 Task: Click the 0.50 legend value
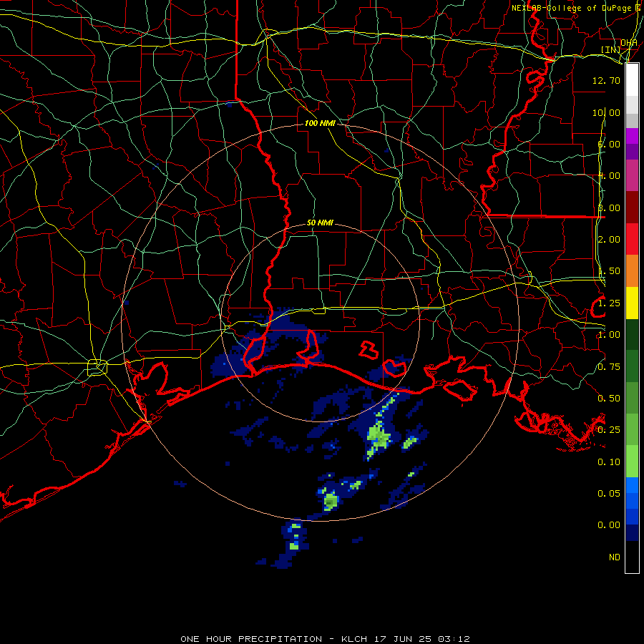(609, 399)
